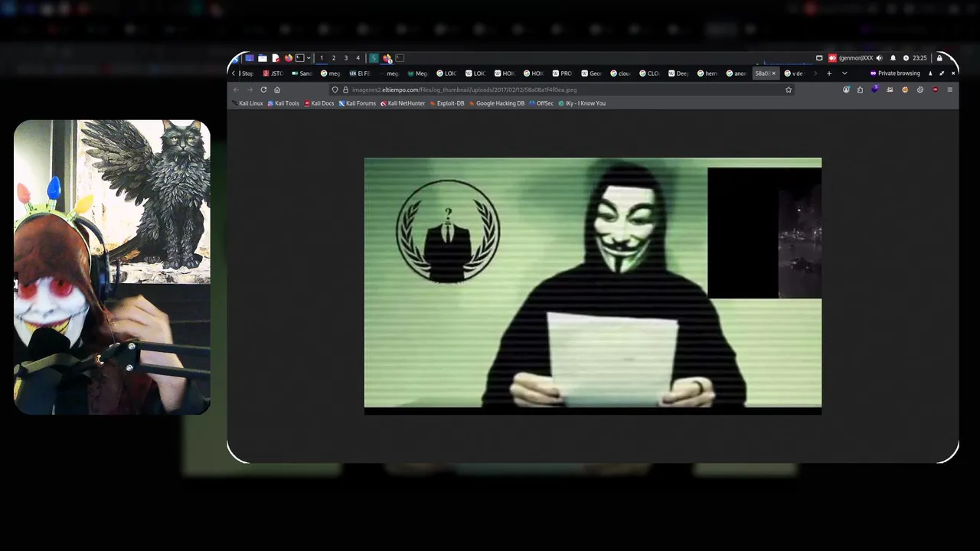Click the red round extension icon
Screen dimensions: 980x551
click(935, 90)
